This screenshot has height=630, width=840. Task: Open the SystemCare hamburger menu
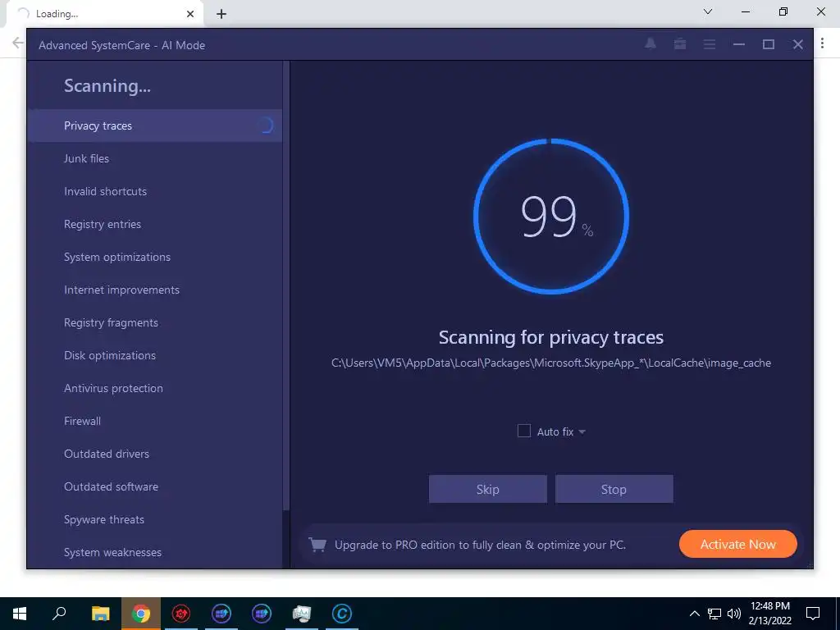click(710, 44)
